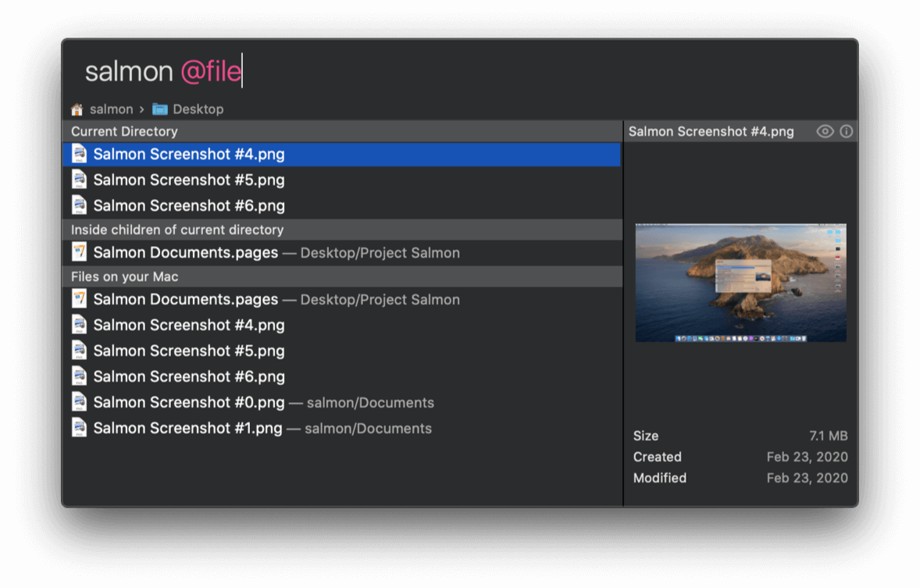Select Salmon Screenshot #5.png under Files on your Mac
920x588 pixels.
click(x=341, y=351)
